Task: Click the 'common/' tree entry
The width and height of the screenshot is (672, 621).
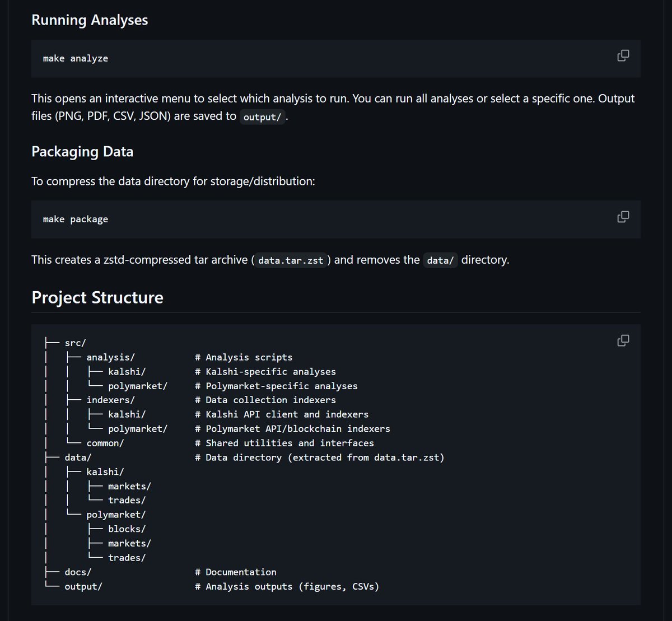Action: [105, 443]
